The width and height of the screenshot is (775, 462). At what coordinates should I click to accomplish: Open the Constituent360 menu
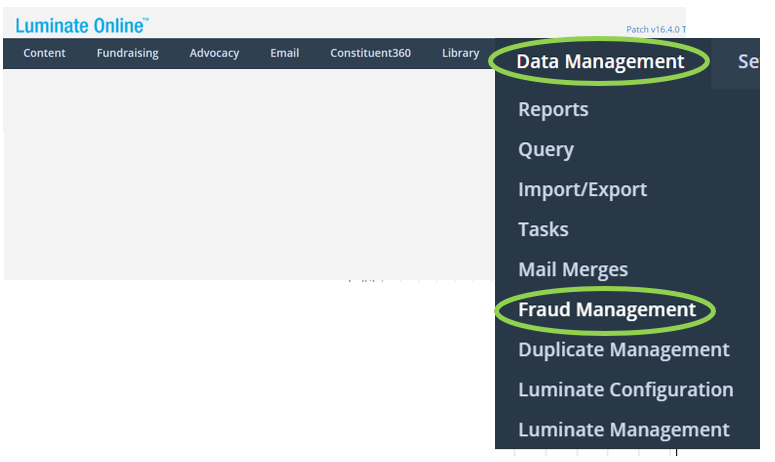pyautogui.click(x=370, y=53)
